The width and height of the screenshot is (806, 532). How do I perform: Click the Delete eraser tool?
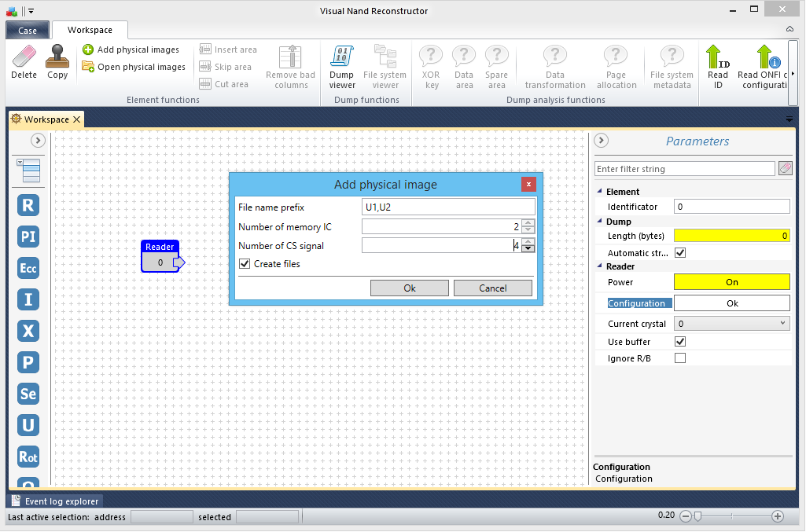pos(24,62)
